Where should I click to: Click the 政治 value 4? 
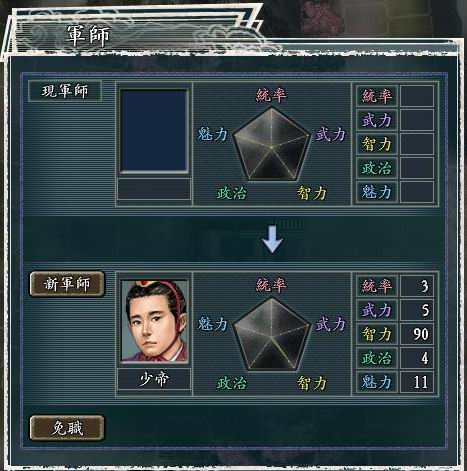point(417,358)
